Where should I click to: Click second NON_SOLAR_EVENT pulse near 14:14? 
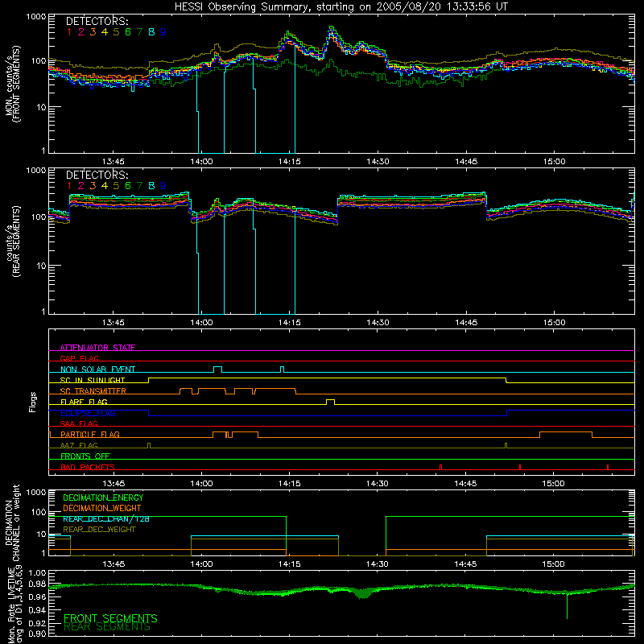(282, 369)
